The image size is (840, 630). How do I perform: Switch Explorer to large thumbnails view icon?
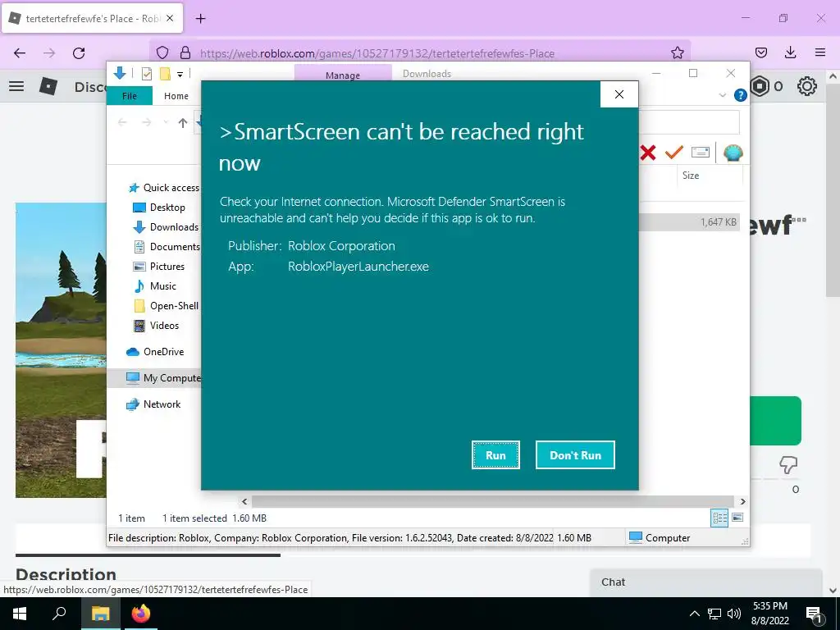[x=737, y=518]
